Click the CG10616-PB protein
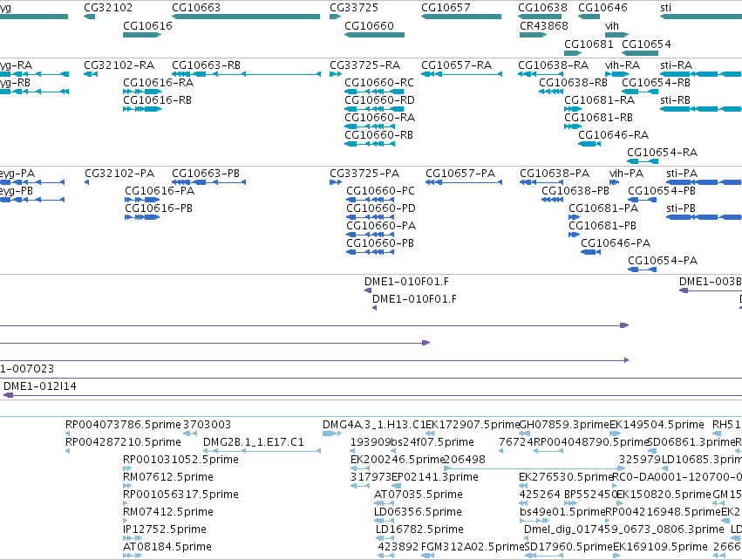This screenshot has height=560, width=742. coord(142,217)
